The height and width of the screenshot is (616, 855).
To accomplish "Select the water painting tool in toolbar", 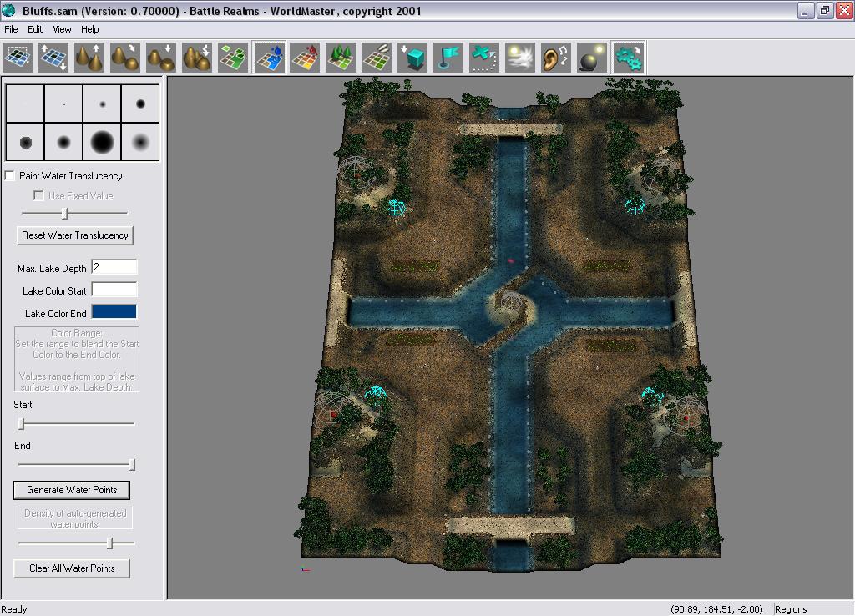I will tap(269, 58).
